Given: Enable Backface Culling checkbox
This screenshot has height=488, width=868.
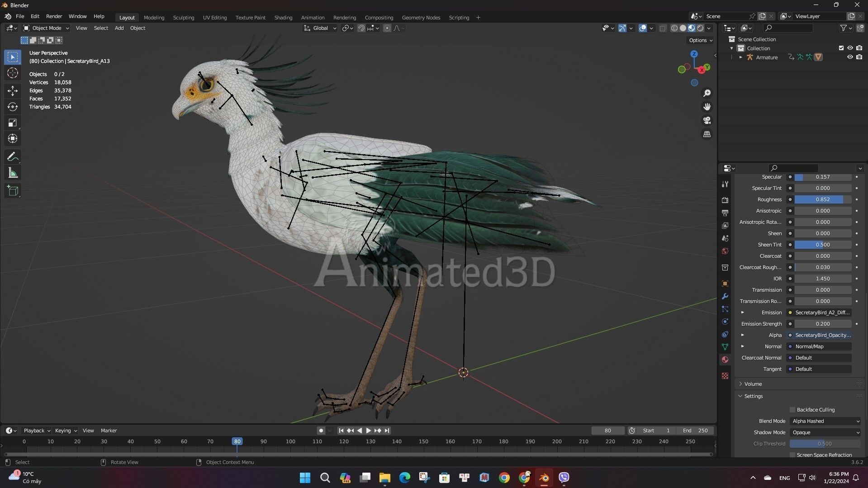Looking at the screenshot, I should [x=792, y=410].
